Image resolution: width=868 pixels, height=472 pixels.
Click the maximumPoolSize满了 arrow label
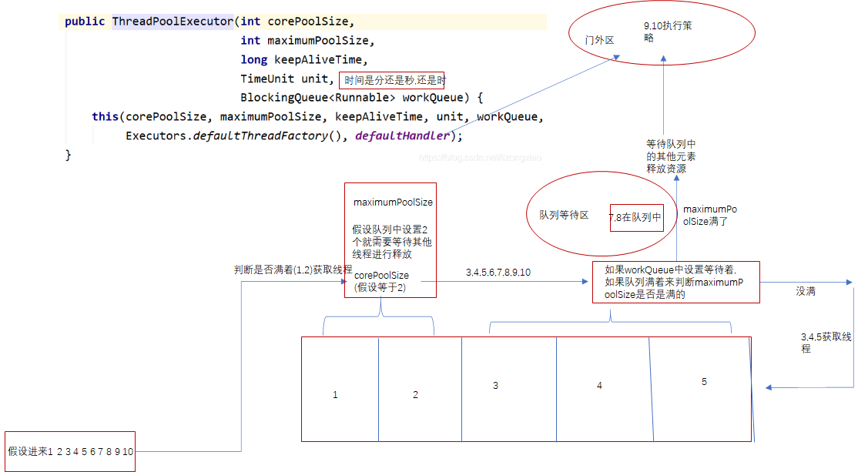pos(710,215)
